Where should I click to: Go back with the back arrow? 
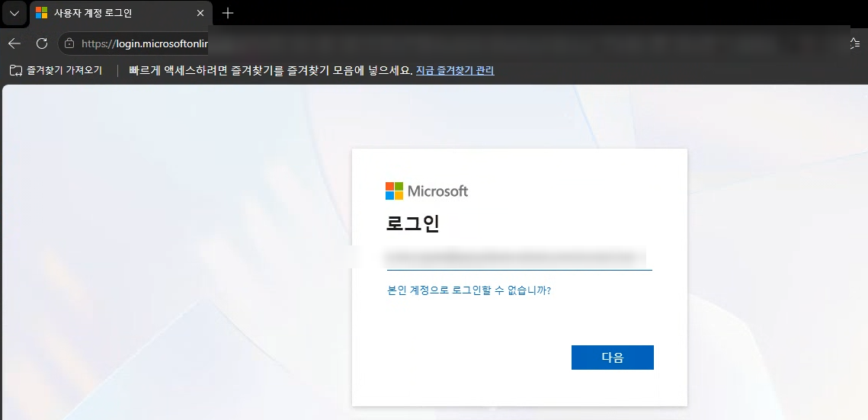tap(14, 43)
